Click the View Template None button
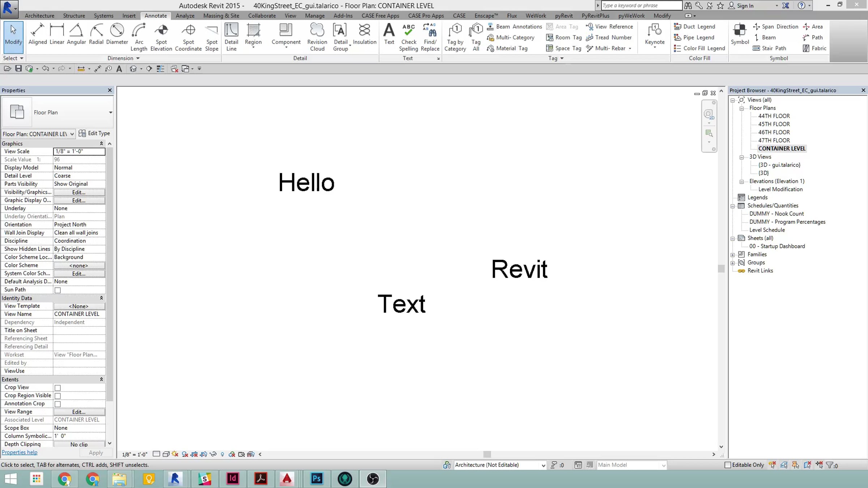The image size is (868, 488). (79, 306)
